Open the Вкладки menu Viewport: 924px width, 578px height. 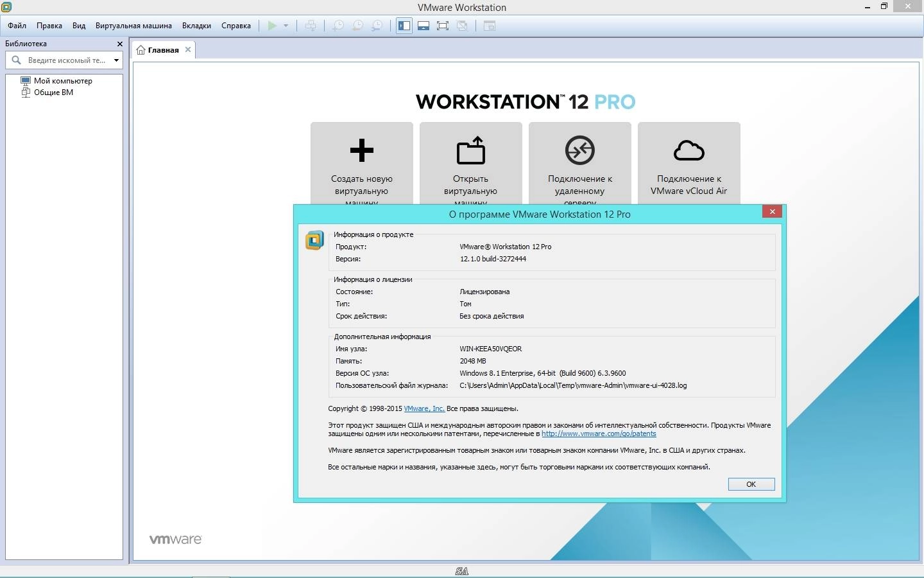196,26
